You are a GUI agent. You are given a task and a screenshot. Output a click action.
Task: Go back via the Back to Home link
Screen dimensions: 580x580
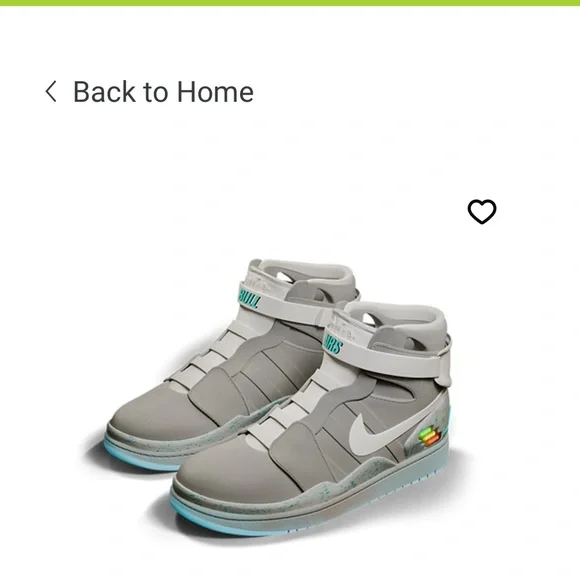coord(149,91)
